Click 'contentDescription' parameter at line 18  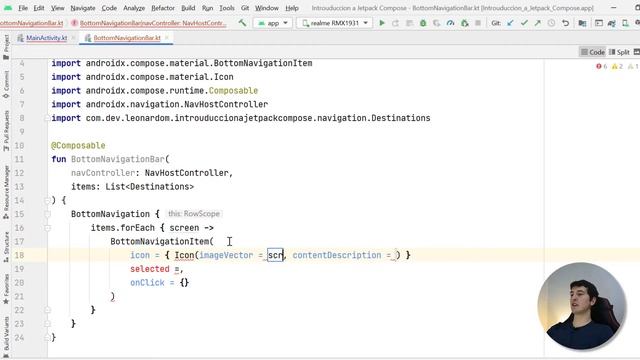click(337, 255)
